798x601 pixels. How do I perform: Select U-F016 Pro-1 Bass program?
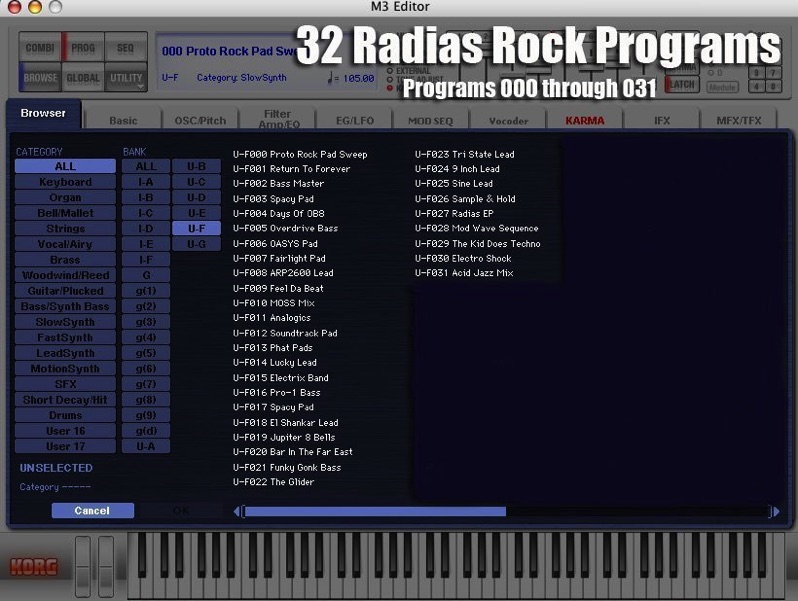[x=276, y=392]
